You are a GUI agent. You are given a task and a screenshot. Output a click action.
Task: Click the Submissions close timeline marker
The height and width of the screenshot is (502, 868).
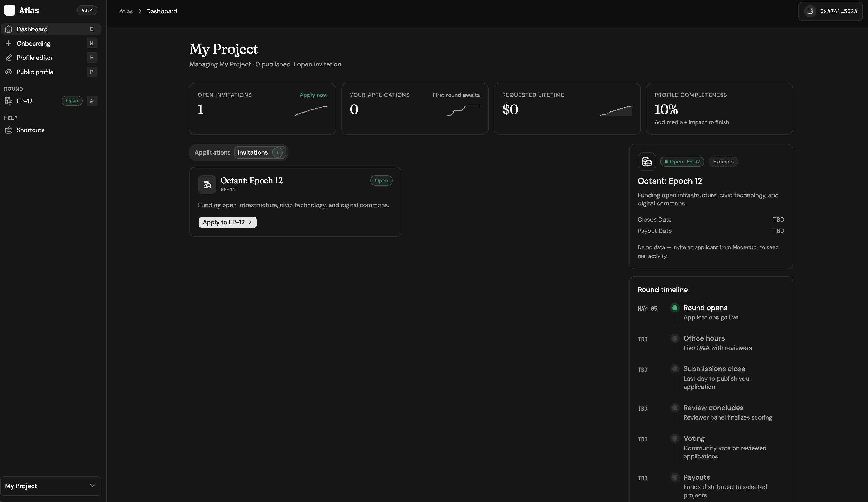675,369
